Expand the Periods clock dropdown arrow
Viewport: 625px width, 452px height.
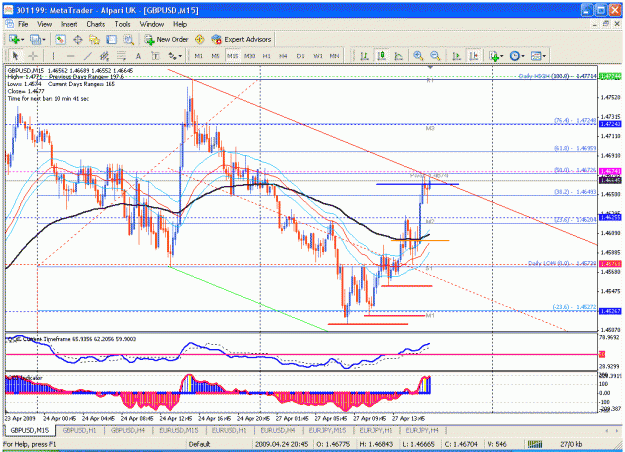[523, 56]
